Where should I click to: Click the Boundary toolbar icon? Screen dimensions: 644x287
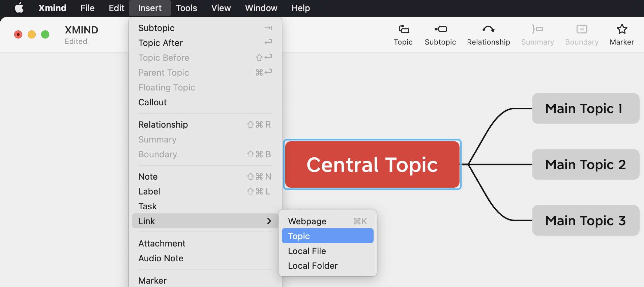582,29
